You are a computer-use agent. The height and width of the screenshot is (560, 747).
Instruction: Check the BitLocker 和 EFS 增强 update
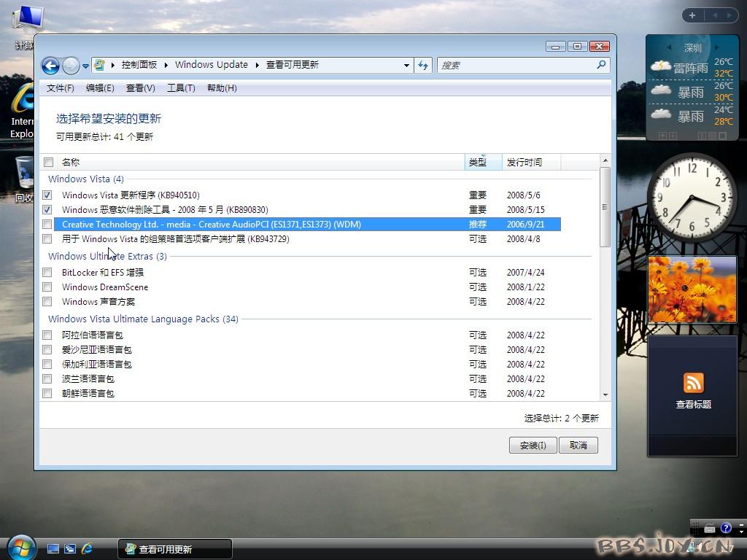(x=47, y=273)
